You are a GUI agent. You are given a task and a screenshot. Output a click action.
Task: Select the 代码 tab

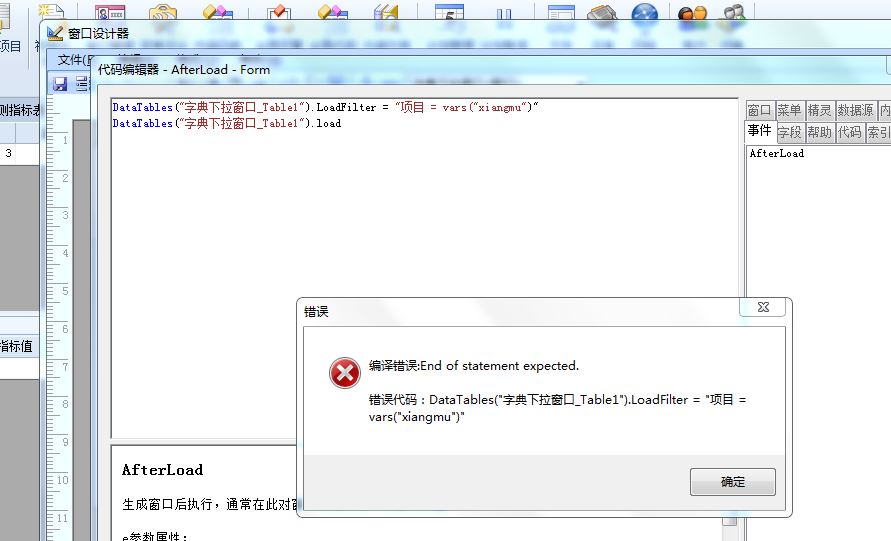point(850,132)
